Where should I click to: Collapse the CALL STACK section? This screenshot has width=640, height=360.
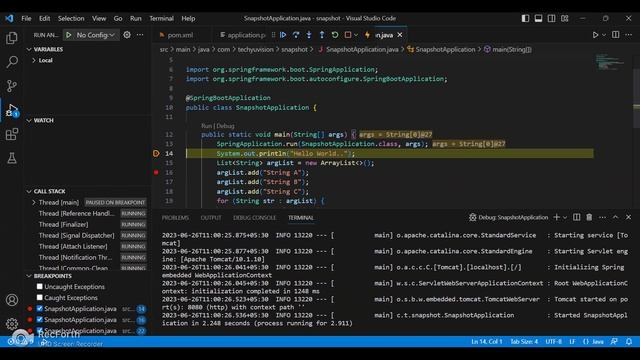[x=45, y=191]
